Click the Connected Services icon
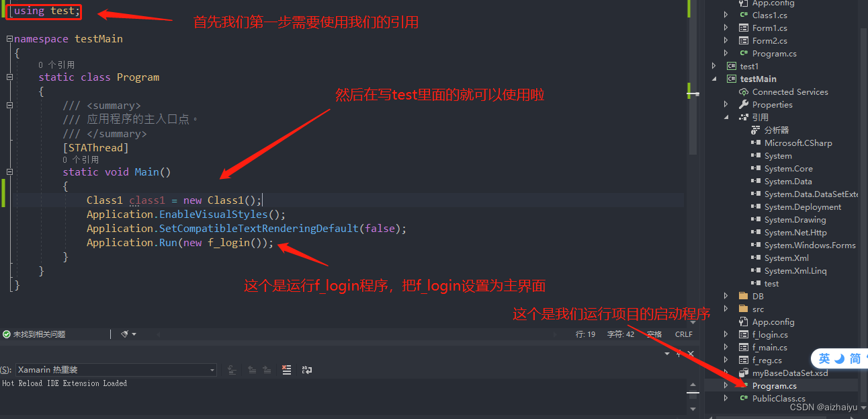This screenshot has height=419, width=868. click(744, 91)
